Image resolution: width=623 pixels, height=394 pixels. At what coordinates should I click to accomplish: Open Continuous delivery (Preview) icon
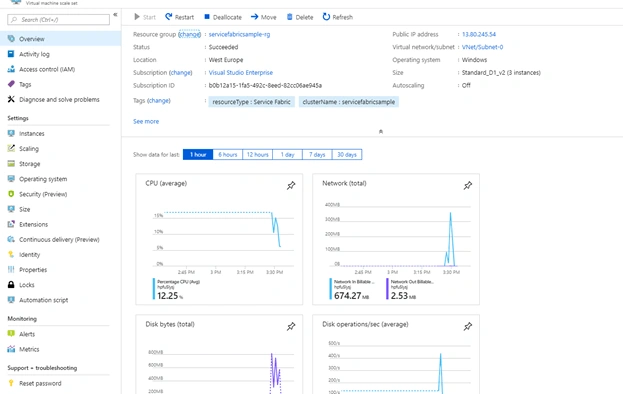pyautogui.click(x=11, y=239)
